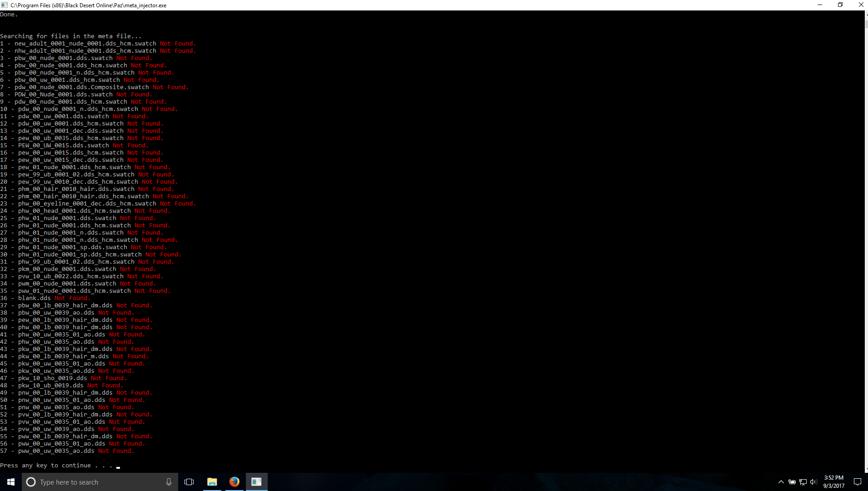Open the battery power status icon
Image resolution: width=868 pixels, height=491 pixels.
pyautogui.click(x=792, y=482)
